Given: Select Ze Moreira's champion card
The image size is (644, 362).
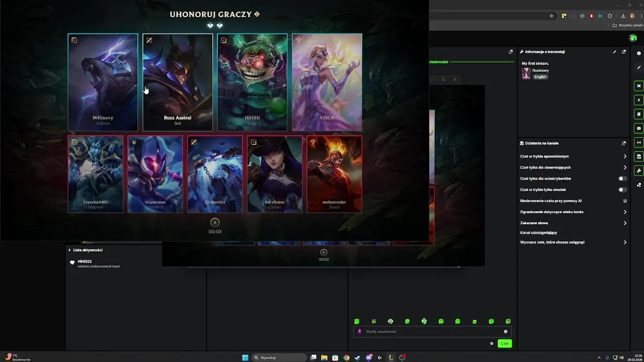Looking at the screenshot, I should [x=215, y=174].
